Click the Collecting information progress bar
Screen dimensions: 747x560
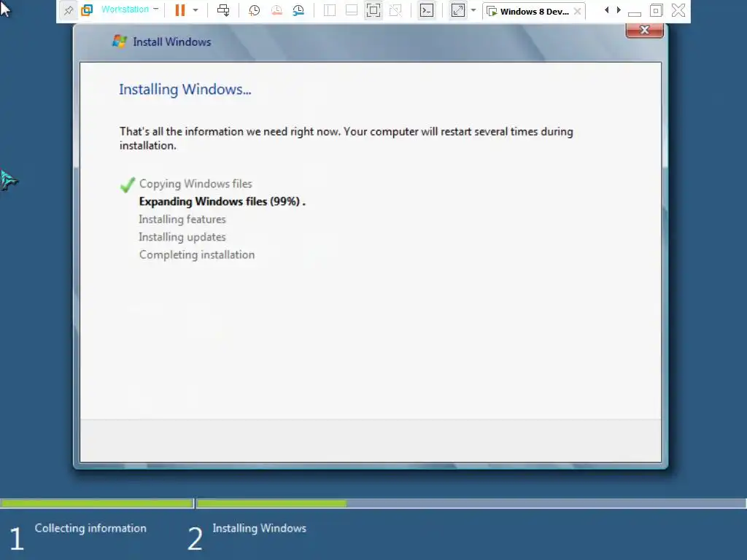pos(97,503)
